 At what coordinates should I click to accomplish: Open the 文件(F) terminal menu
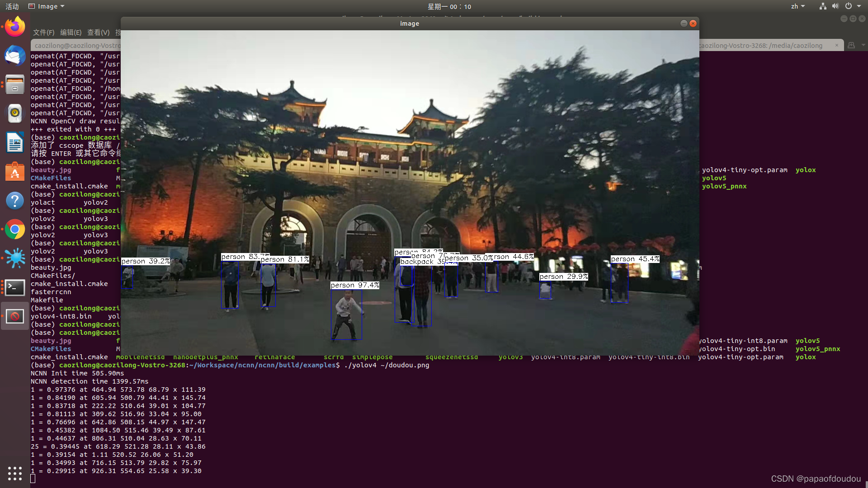(43, 33)
